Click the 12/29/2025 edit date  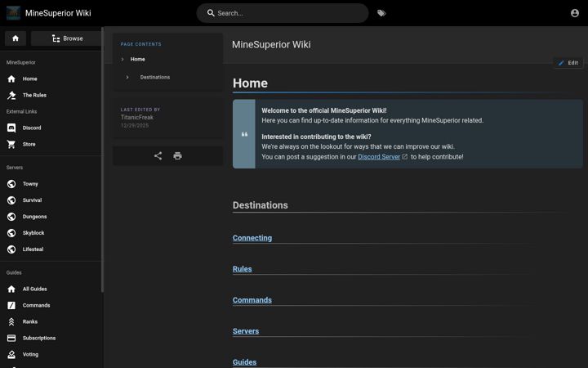coord(135,126)
